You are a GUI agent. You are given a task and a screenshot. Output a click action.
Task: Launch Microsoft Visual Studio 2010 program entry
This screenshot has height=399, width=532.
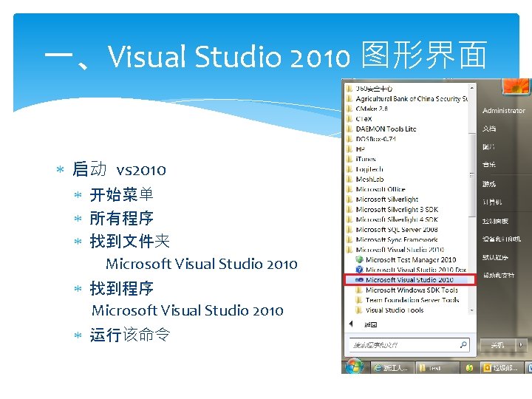click(409, 280)
